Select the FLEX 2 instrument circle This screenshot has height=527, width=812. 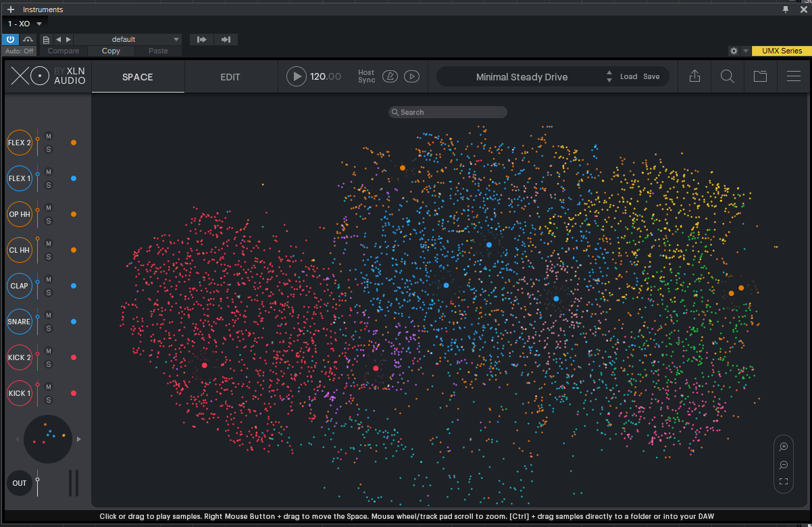[20, 143]
